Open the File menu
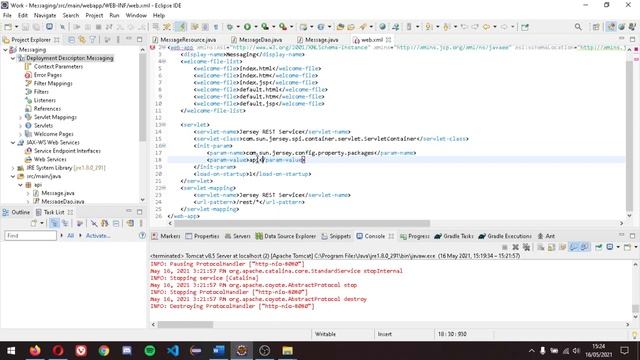Viewport: 640px width, 360px height. 7,15
